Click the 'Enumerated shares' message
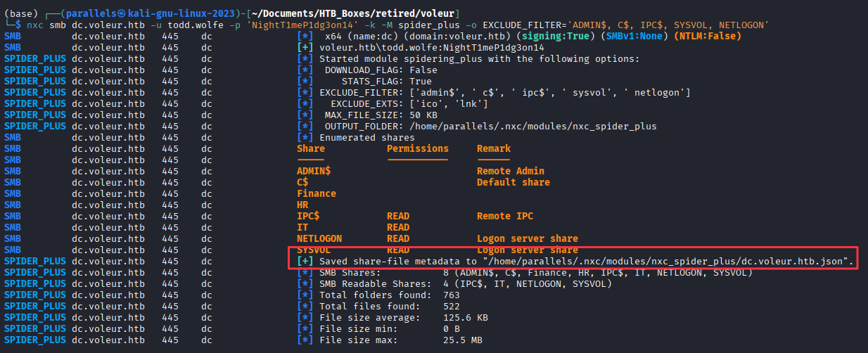 (367, 137)
